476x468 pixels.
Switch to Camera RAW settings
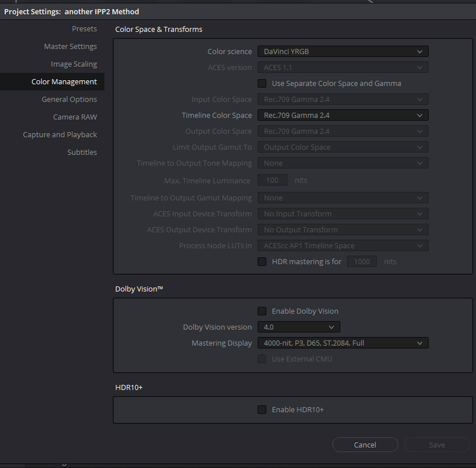[x=75, y=117]
